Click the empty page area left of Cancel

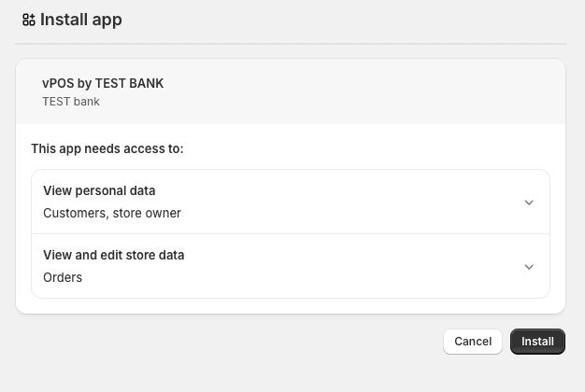234,342
